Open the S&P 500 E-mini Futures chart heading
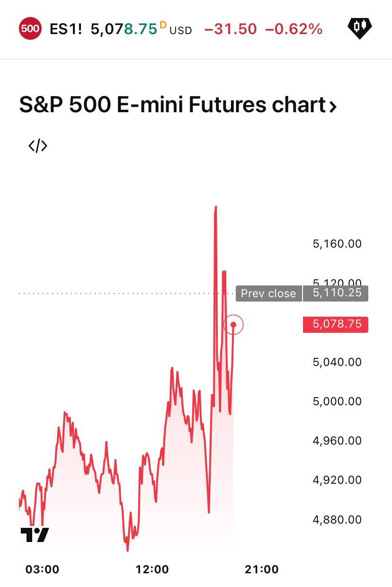 coord(172,105)
